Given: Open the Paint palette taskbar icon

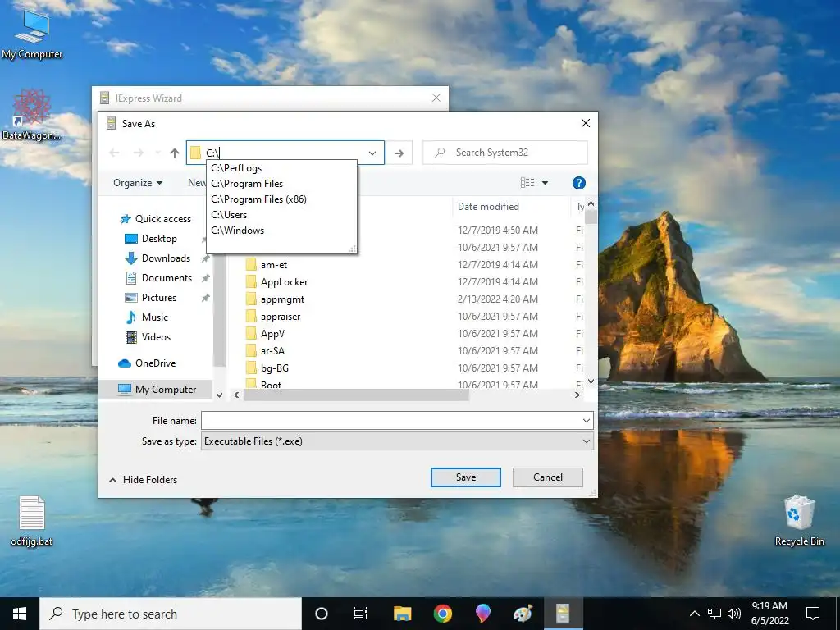Looking at the screenshot, I should tap(523, 614).
